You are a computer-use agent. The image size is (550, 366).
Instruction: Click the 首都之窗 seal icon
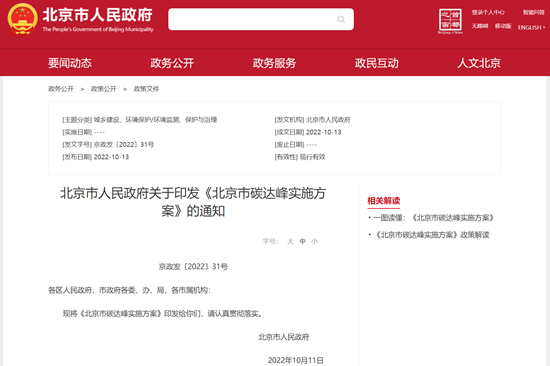coord(450,21)
